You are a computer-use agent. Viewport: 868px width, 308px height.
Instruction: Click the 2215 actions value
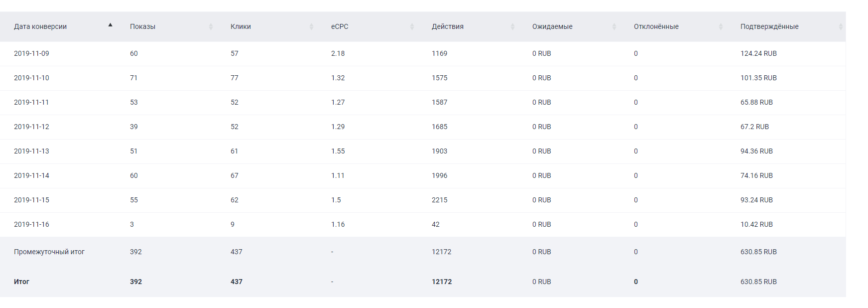point(439,200)
